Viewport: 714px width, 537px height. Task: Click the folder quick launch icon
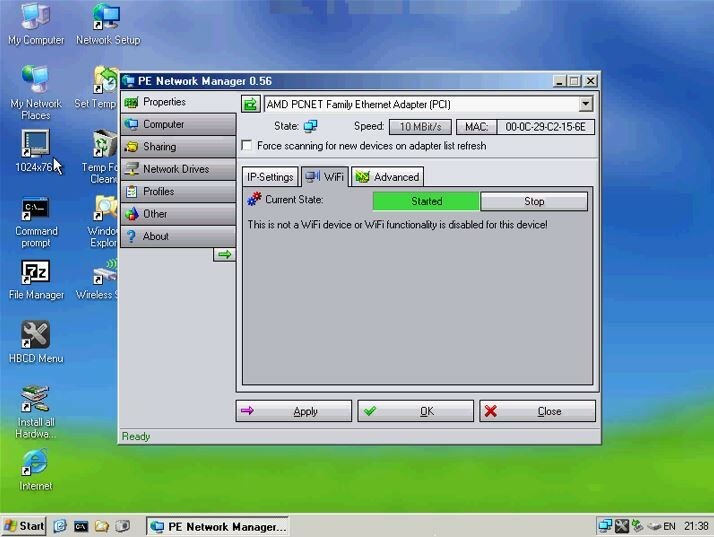click(x=102, y=527)
